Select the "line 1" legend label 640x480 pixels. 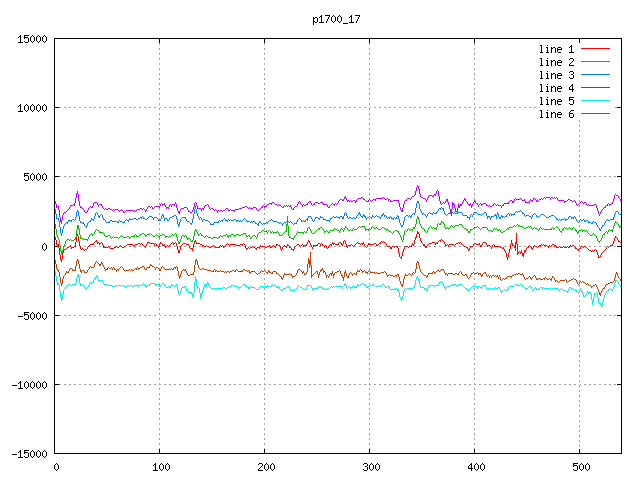(x=556, y=49)
